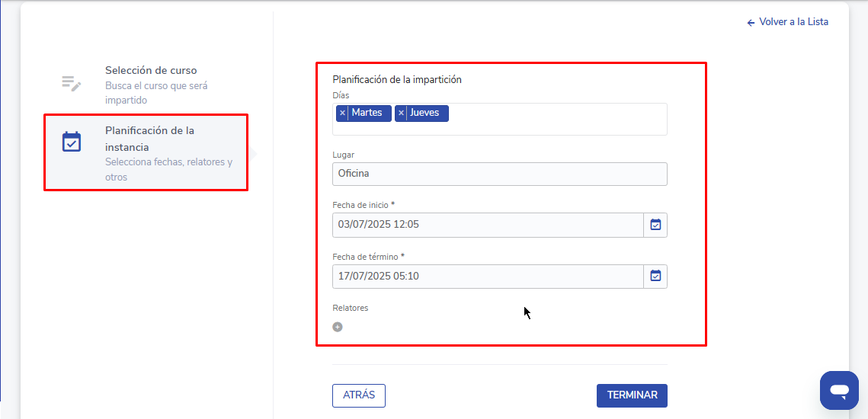Open the chat support widget
The height and width of the screenshot is (419, 868).
coord(839,391)
